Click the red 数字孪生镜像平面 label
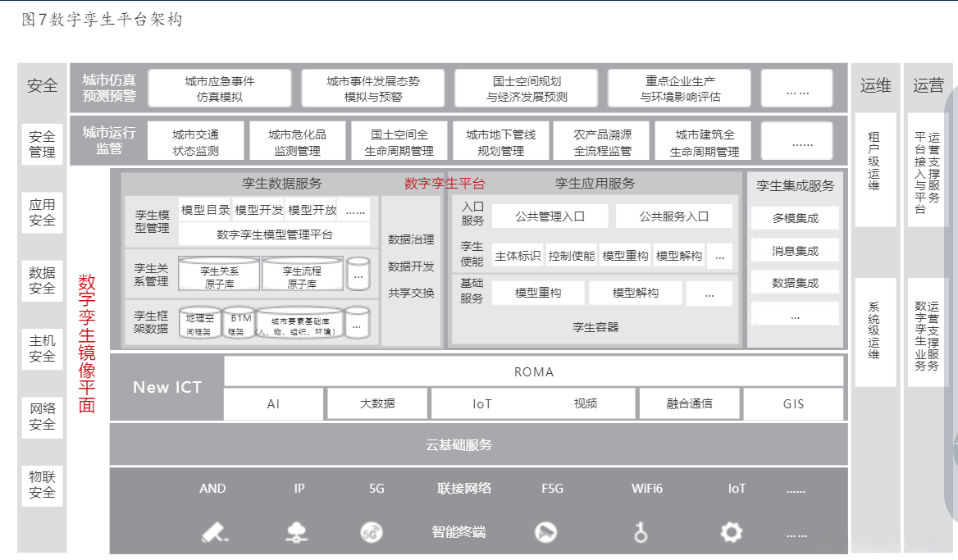958x560 pixels. (87, 344)
